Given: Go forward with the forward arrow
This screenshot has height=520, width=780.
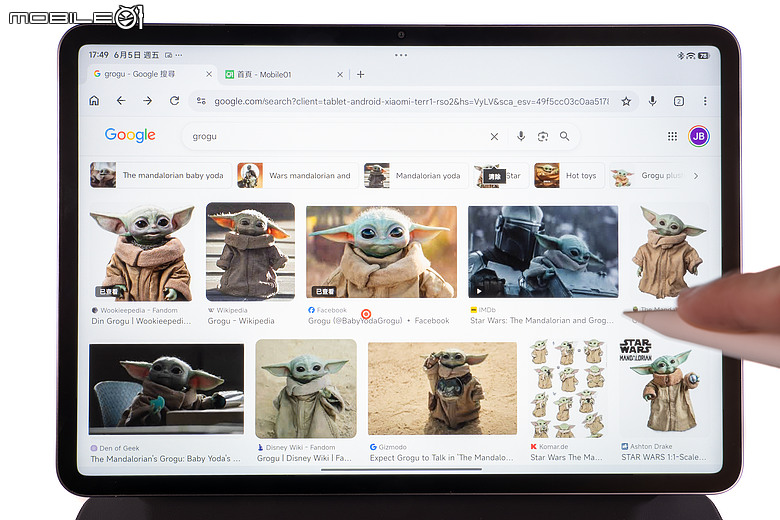Looking at the screenshot, I should pyautogui.click(x=148, y=101).
